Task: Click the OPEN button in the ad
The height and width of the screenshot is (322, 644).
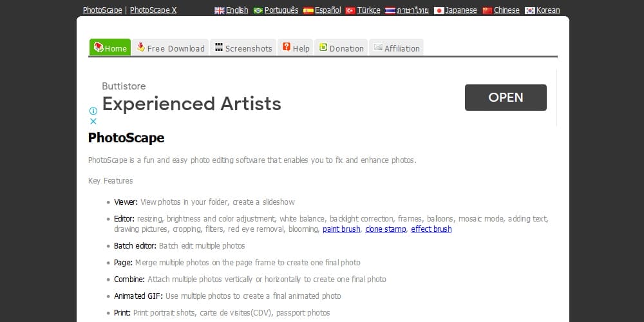Action: [x=506, y=97]
